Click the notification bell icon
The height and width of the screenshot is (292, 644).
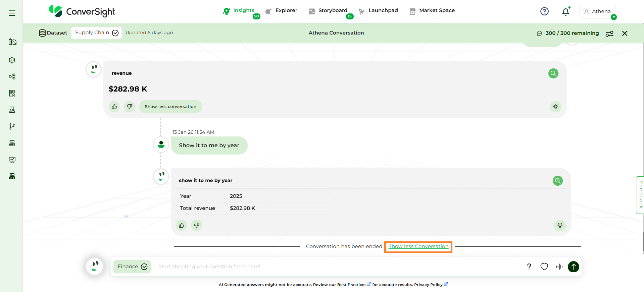pos(565,12)
